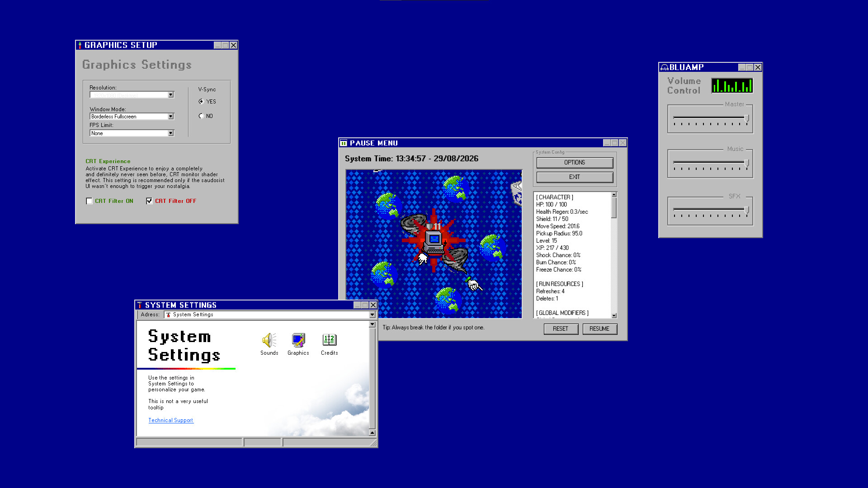
Task: Click the 'XP: 217 / 430' stat line
Action: point(552,248)
